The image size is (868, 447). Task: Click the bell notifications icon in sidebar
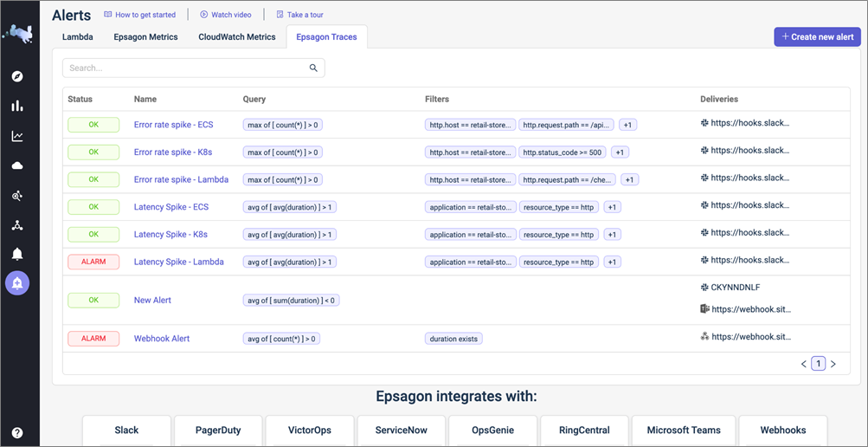pyautogui.click(x=17, y=254)
